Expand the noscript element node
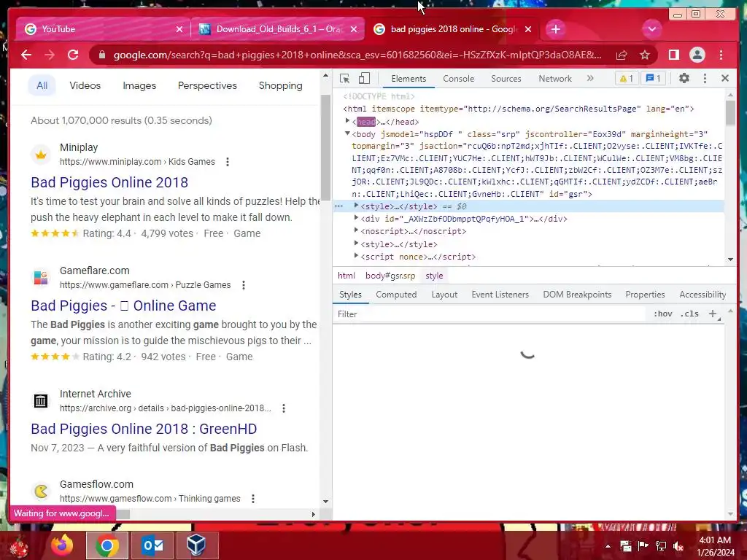The image size is (747, 560). pyautogui.click(x=356, y=230)
